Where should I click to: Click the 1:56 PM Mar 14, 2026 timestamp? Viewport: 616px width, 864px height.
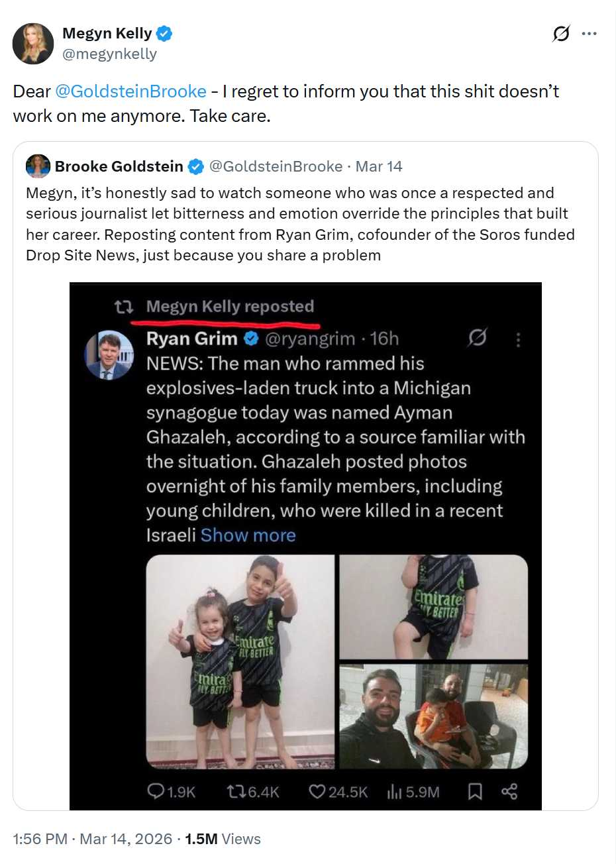[92, 839]
